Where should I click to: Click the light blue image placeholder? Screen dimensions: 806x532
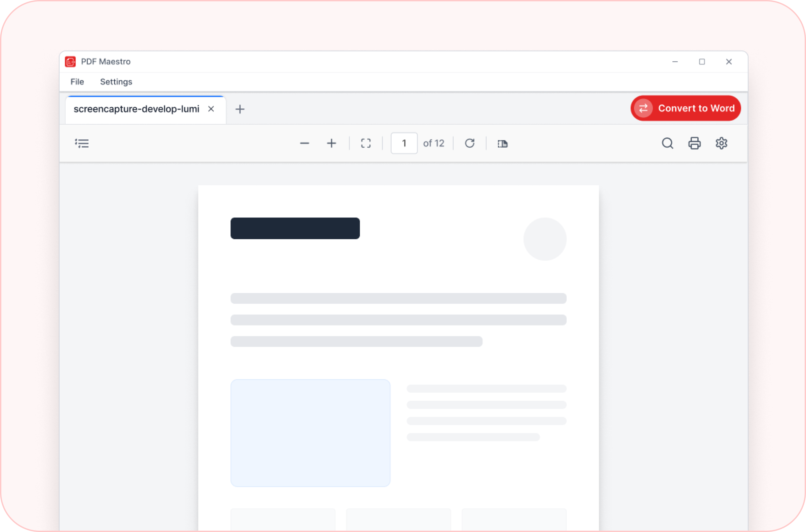tap(310, 433)
